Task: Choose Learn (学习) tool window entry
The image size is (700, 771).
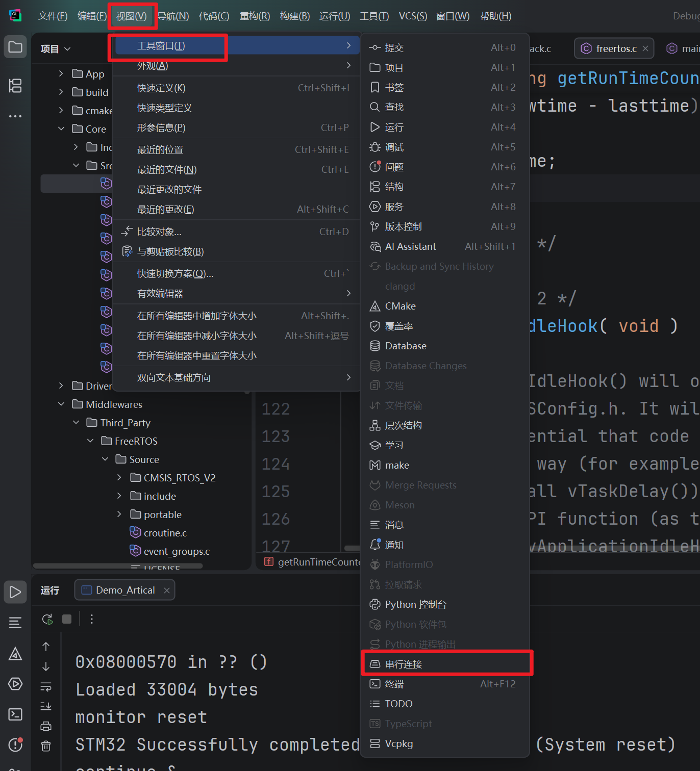Action: [x=444, y=445]
